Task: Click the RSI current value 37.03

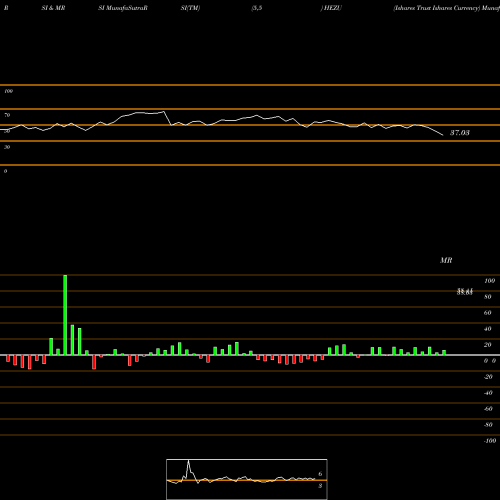Action: [460, 133]
